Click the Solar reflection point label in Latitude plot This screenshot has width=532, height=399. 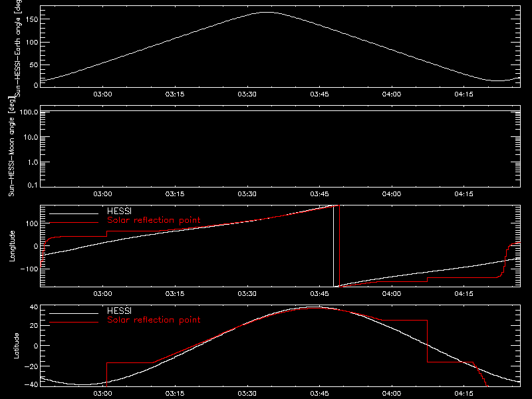pyautogui.click(x=154, y=320)
